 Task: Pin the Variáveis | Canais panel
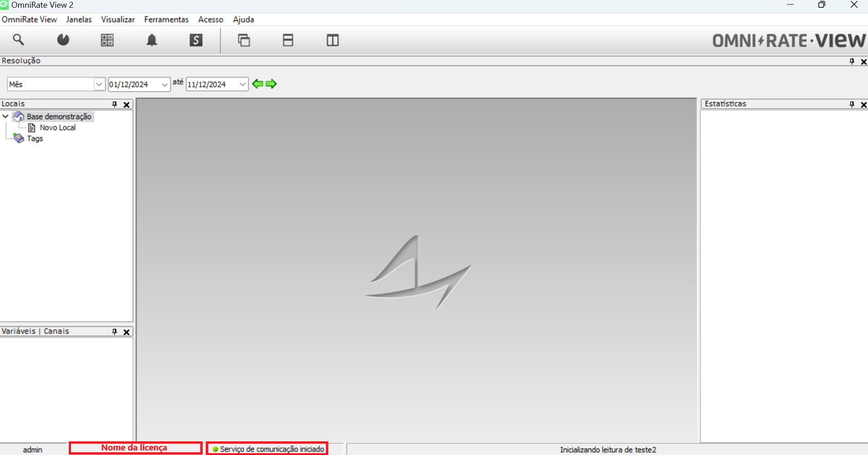point(115,332)
